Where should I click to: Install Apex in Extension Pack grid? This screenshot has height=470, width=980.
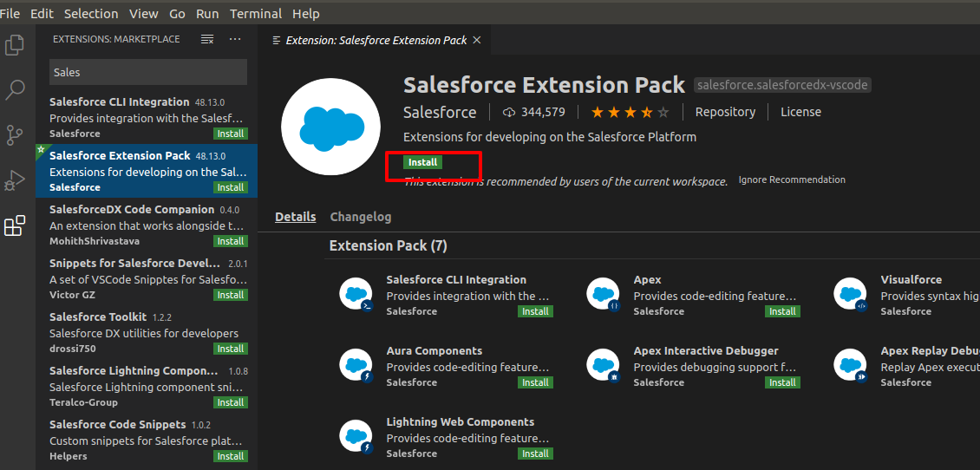click(x=782, y=311)
